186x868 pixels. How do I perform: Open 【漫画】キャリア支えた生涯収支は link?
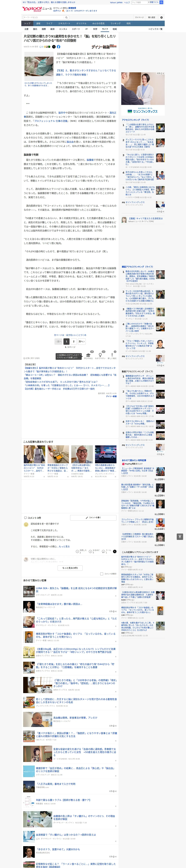coord(145,218)
